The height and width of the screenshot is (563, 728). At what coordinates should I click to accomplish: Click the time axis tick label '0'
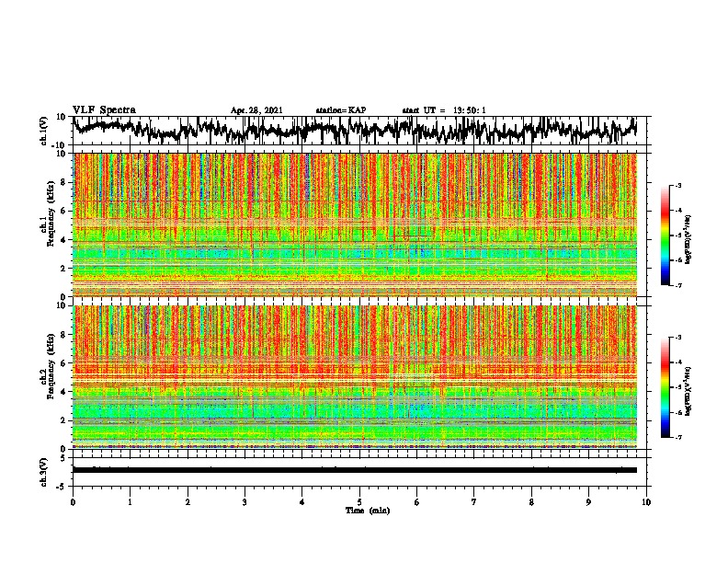click(73, 502)
